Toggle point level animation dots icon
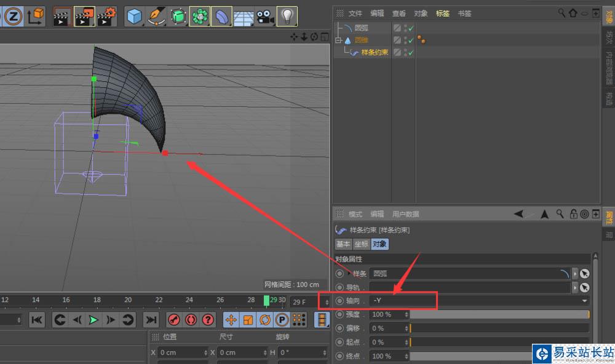The width and height of the screenshot is (615, 364). (299, 320)
